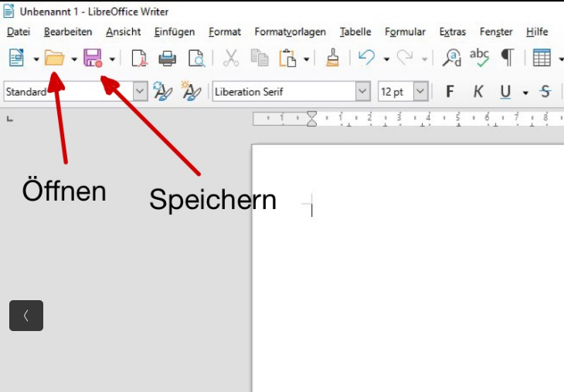Click the Spelling check abc icon

pos(480,58)
